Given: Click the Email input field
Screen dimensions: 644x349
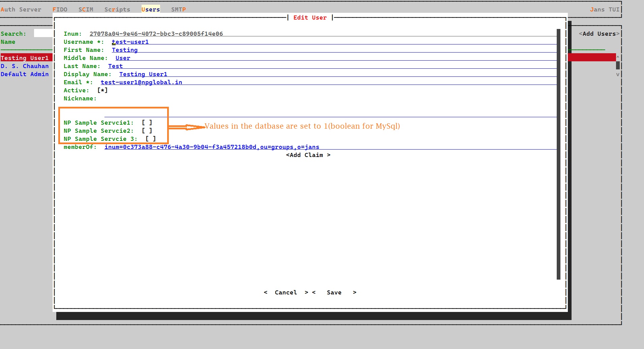Looking at the screenshot, I should (329, 82).
